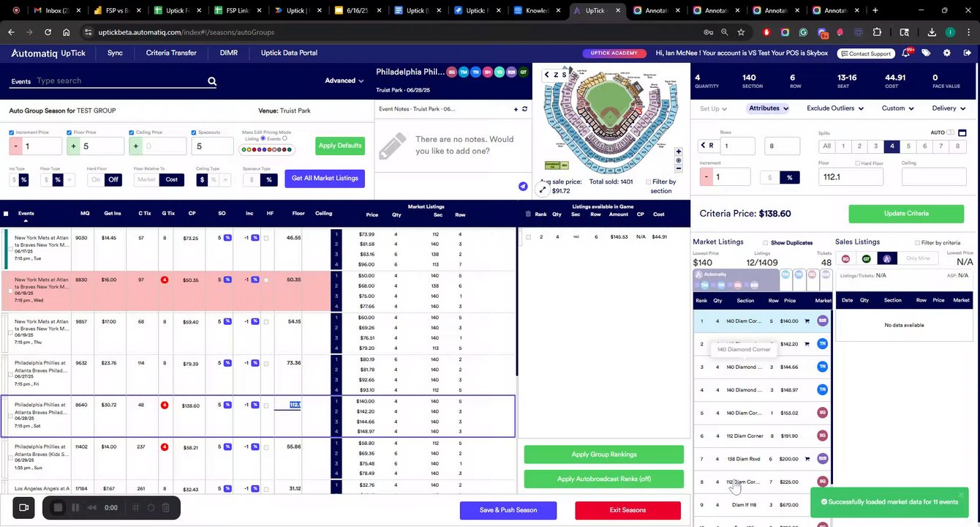Open the settings gear icon in the UpTick header
Screen dimensions: 980x527
click(x=946, y=53)
